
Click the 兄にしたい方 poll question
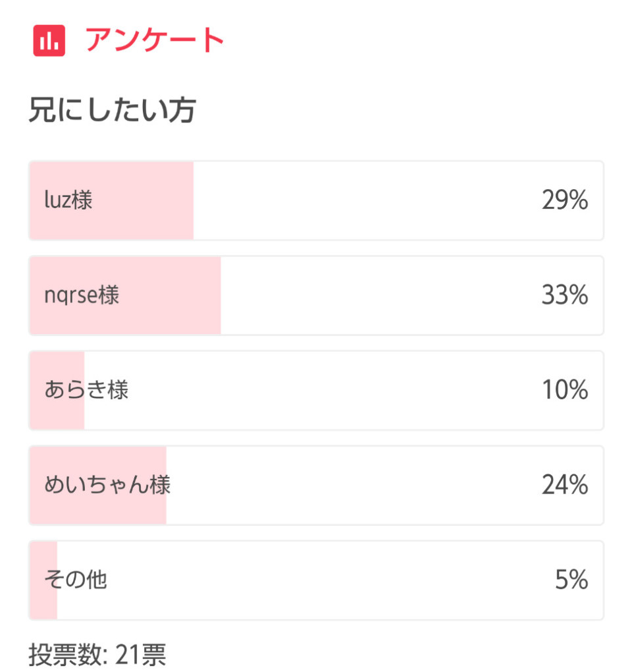coord(111,111)
